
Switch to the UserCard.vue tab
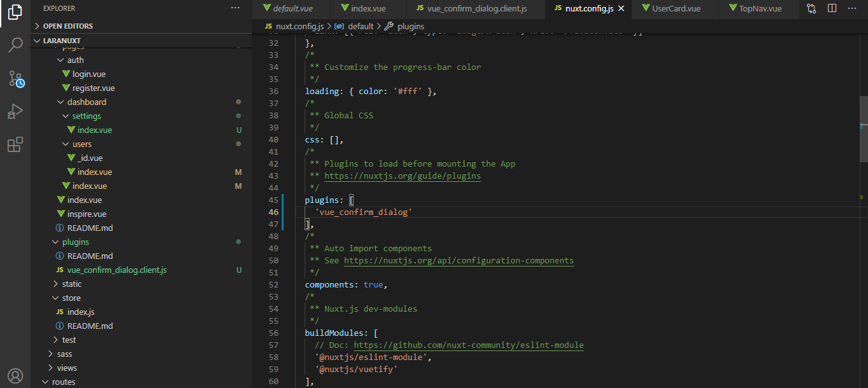coord(676,8)
